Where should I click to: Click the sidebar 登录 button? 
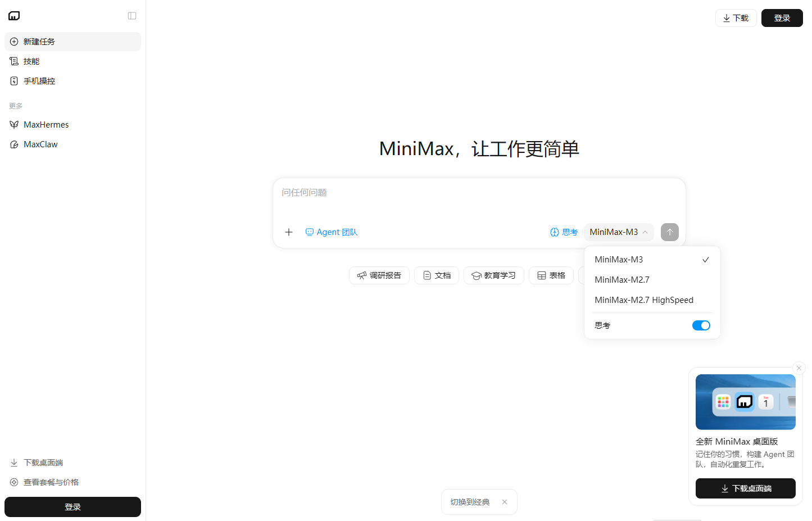pos(72,507)
